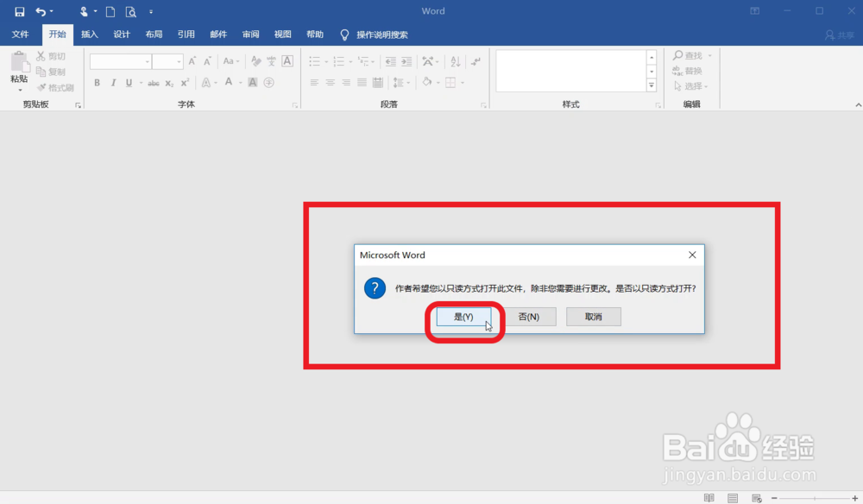Click the Character border icon
The width and height of the screenshot is (863, 504).
click(287, 61)
